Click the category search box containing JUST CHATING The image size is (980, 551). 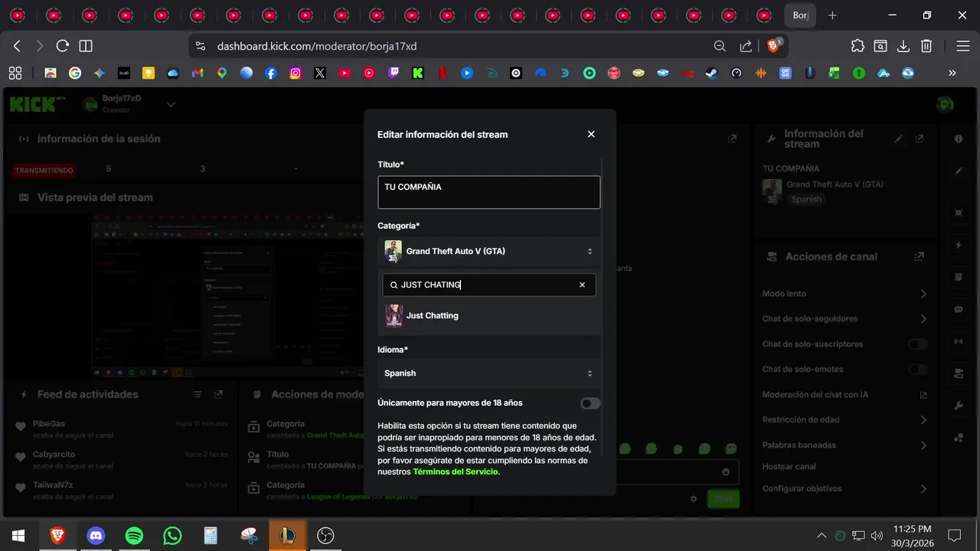pos(489,285)
